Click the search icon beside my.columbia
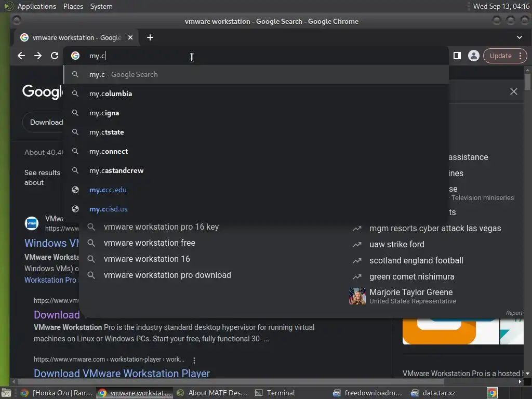The height and width of the screenshot is (399, 532). click(75, 94)
